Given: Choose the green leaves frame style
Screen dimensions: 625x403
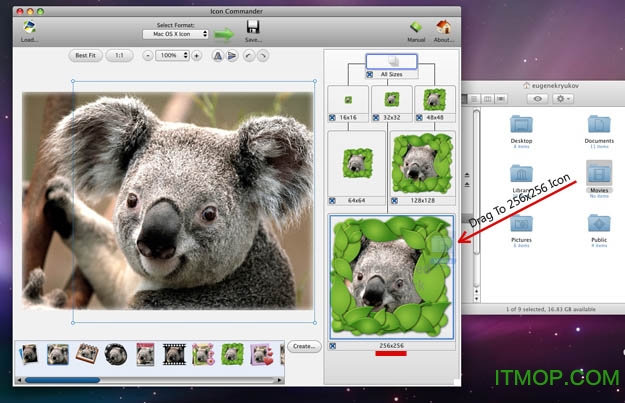Looking at the screenshot, I should (x=232, y=353).
